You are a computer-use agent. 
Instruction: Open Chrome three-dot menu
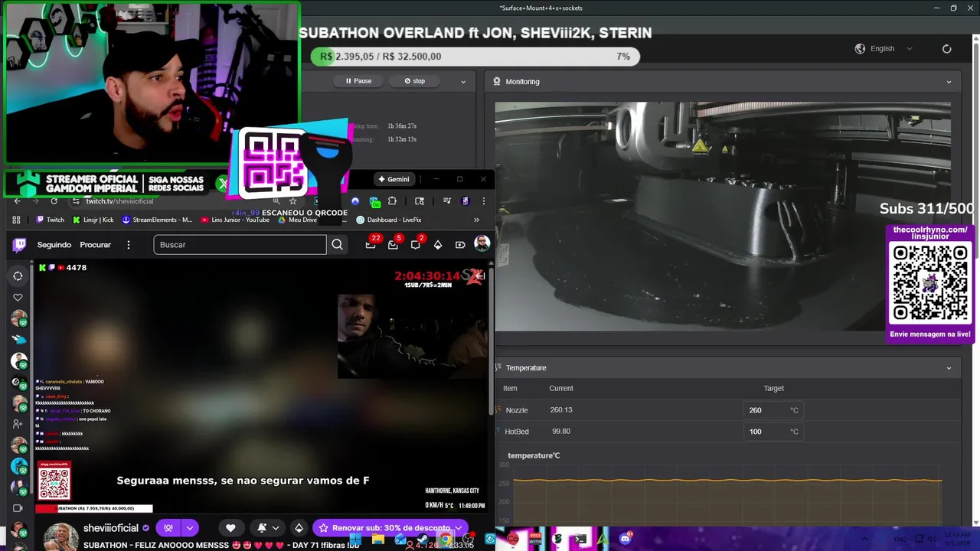[x=483, y=201]
